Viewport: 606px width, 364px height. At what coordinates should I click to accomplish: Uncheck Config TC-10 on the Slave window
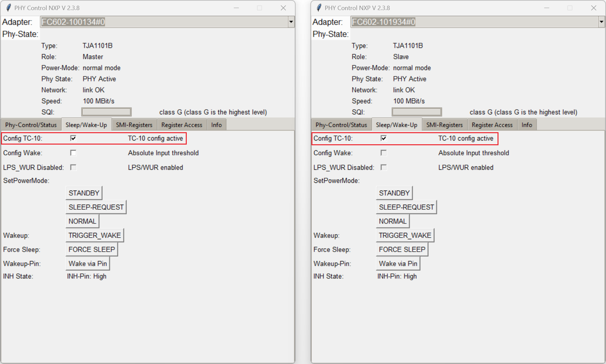[x=384, y=138]
